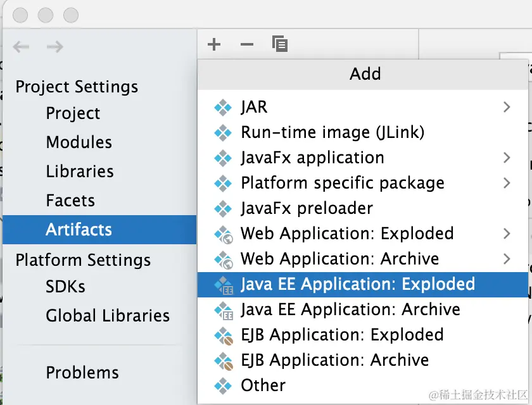532x405 pixels.
Task: Click the minus Remove artifact icon
Action: [x=246, y=44]
